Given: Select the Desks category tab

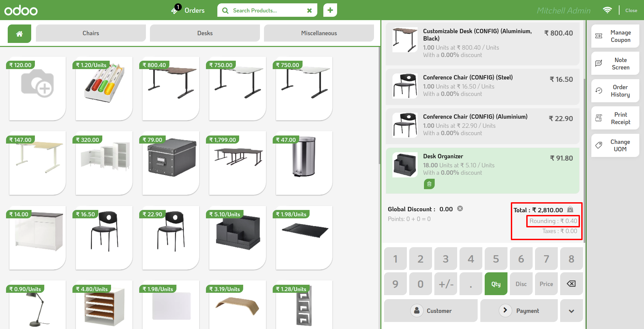Looking at the screenshot, I should click(x=205, y=33).
